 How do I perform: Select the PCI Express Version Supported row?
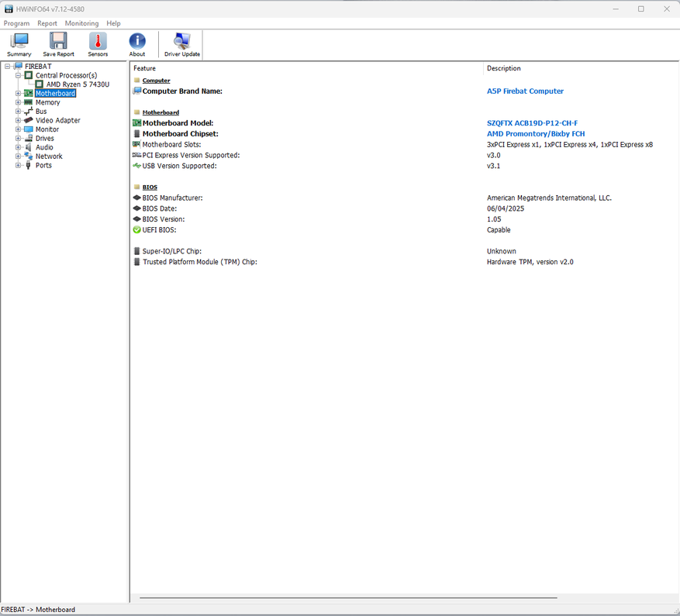point(404,155)
